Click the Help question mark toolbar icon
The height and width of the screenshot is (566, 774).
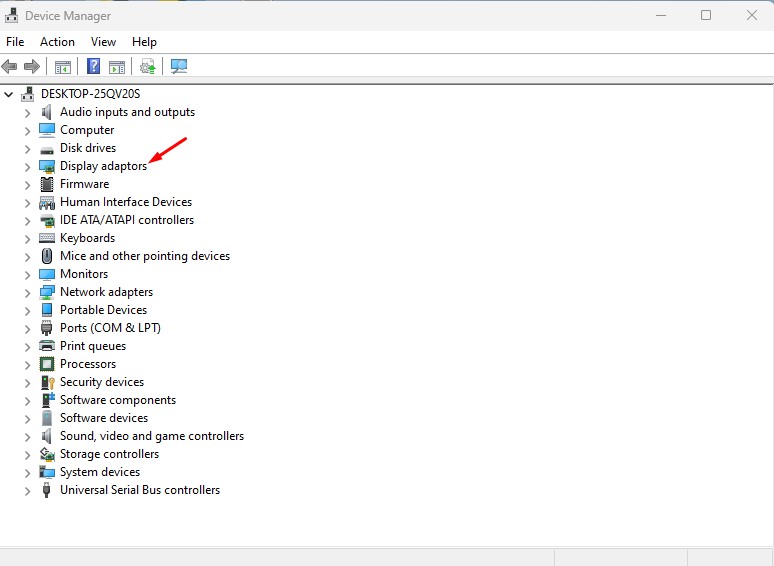pyautogui.click(x=93, y=66)
